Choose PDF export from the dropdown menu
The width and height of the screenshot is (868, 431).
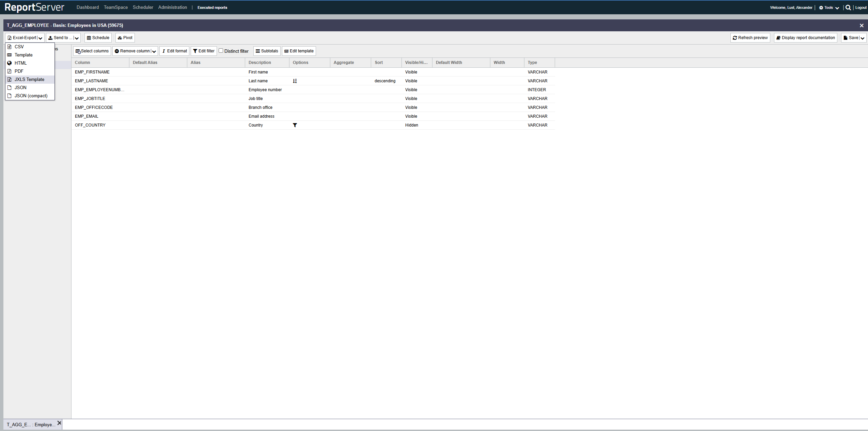(x=19, y=71)
